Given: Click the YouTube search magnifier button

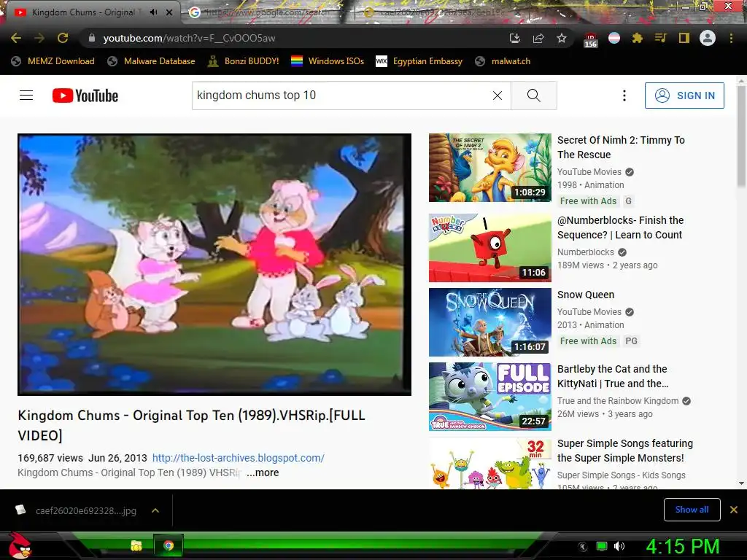Looking at the screenshot, I should 533,96.
